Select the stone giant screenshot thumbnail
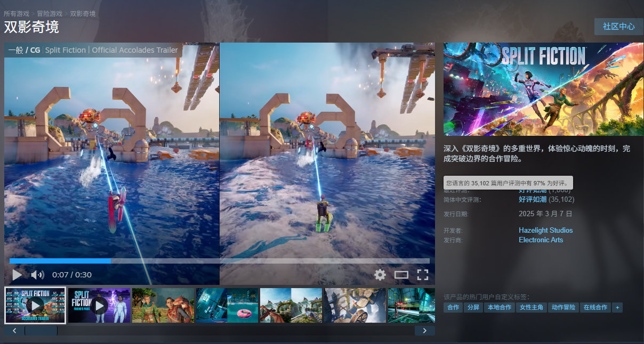This screenshot has width=644, height=344. click(x=355, y=305)
